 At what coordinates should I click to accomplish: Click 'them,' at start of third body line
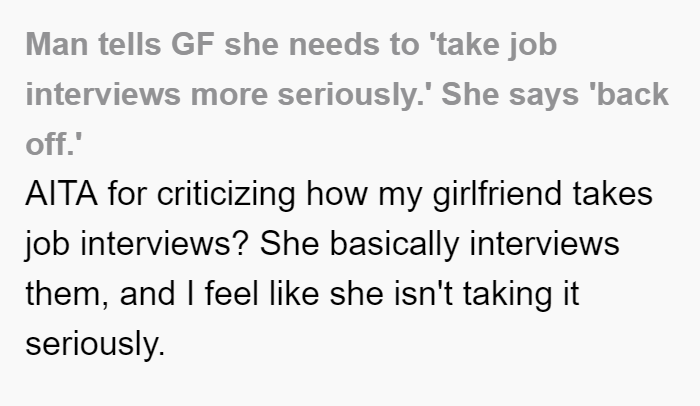67,295
